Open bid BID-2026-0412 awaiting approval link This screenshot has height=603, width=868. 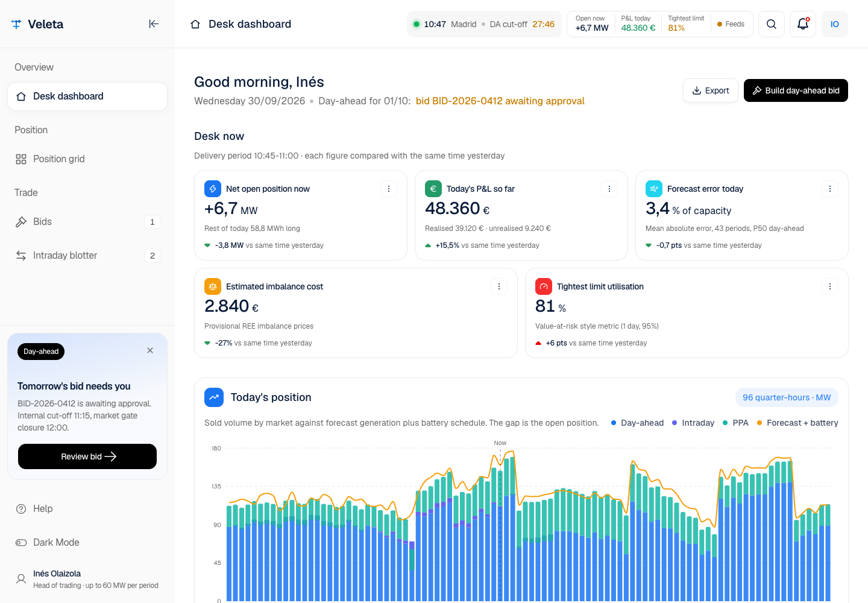coord(500,101)
